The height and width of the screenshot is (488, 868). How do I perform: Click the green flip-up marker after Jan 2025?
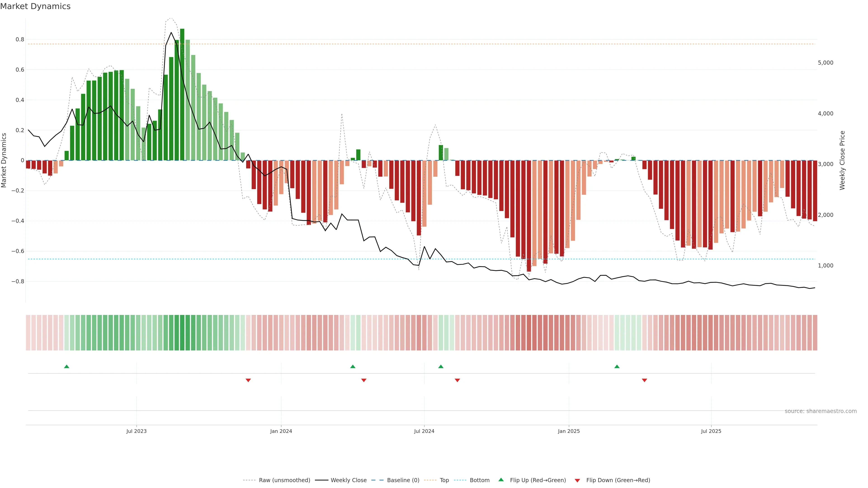[617, 366]
